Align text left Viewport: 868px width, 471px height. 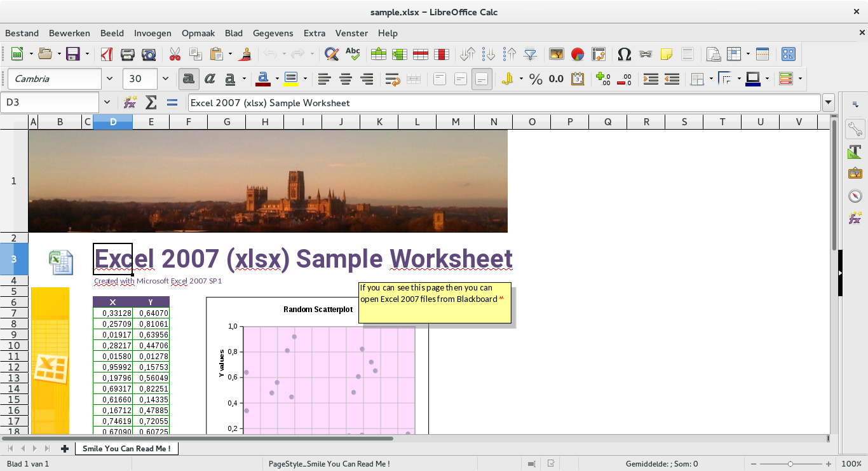point(325,79)
